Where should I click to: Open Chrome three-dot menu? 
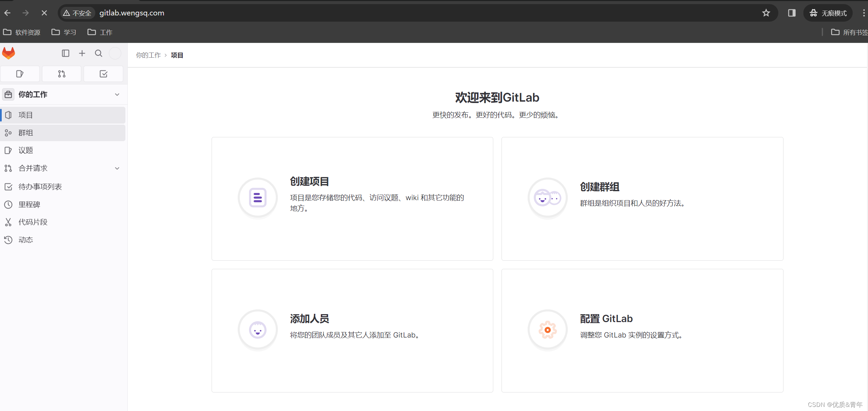pos(864,13)
